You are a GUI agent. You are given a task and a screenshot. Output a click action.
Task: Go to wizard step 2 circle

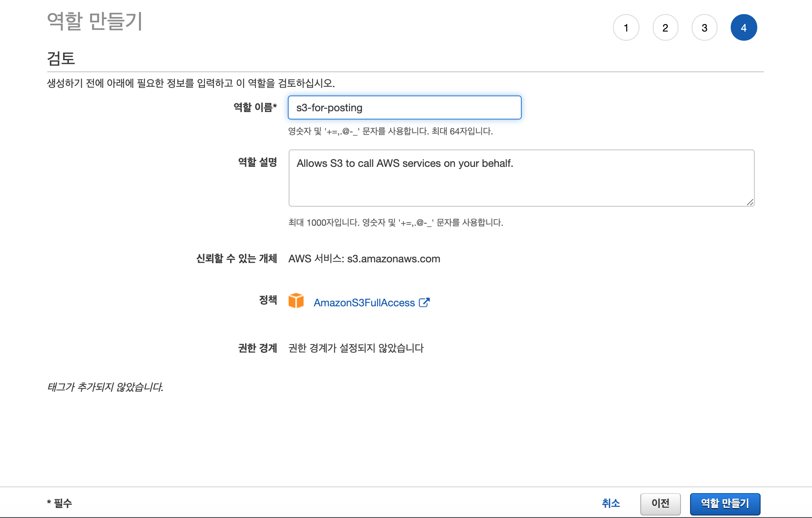click(665, 28)
